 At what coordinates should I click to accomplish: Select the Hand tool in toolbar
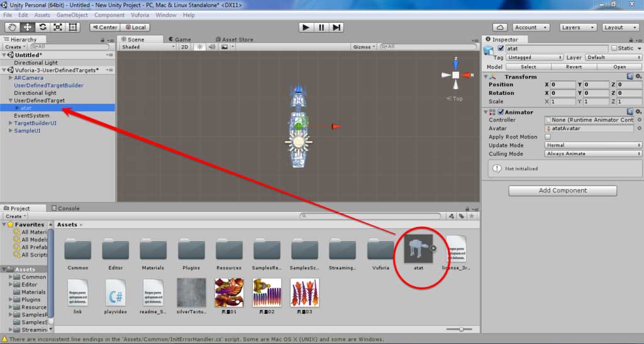coord(13,27)
